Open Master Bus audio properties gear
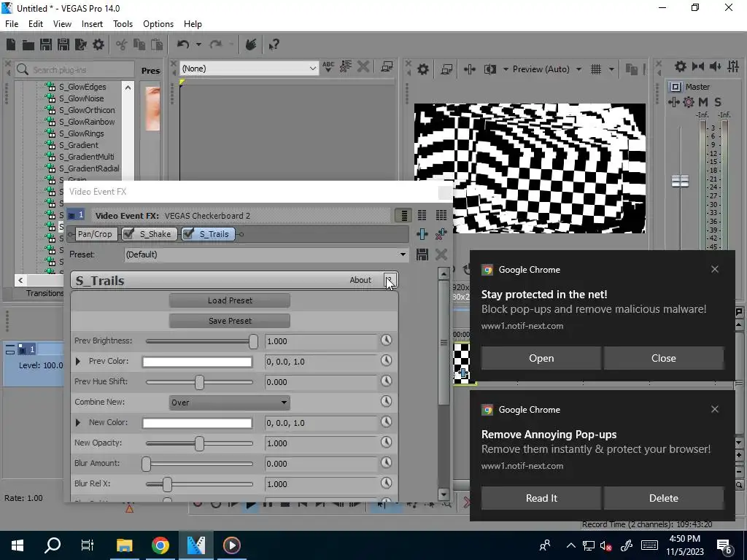The width and height of the screenshot is (747, 560). pos(681,66)
